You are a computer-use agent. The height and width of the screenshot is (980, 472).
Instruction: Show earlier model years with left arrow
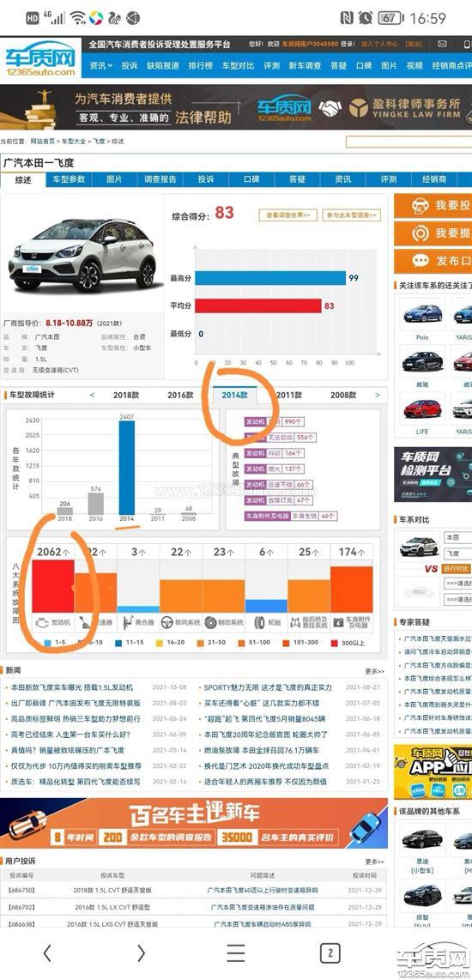(92, 395)
